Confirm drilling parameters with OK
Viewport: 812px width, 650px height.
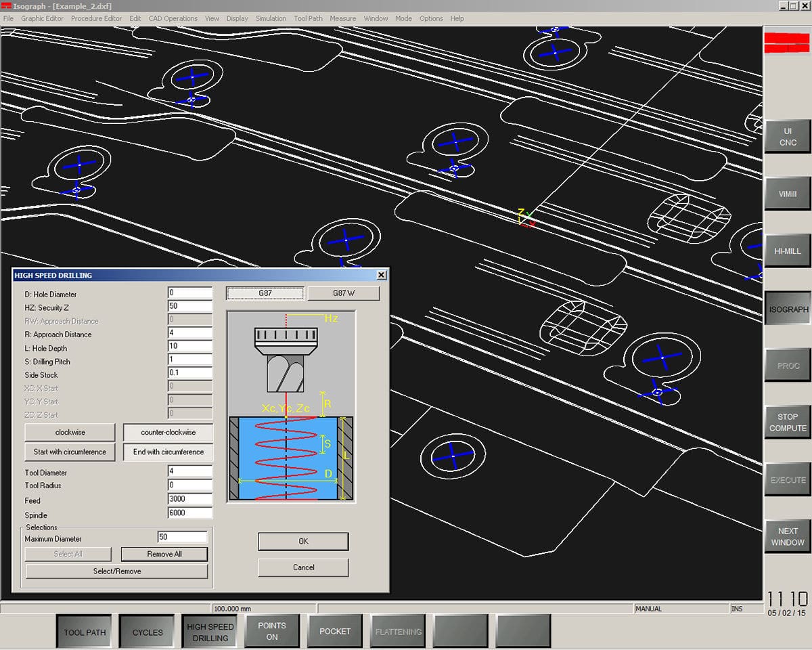pos(302,541)
